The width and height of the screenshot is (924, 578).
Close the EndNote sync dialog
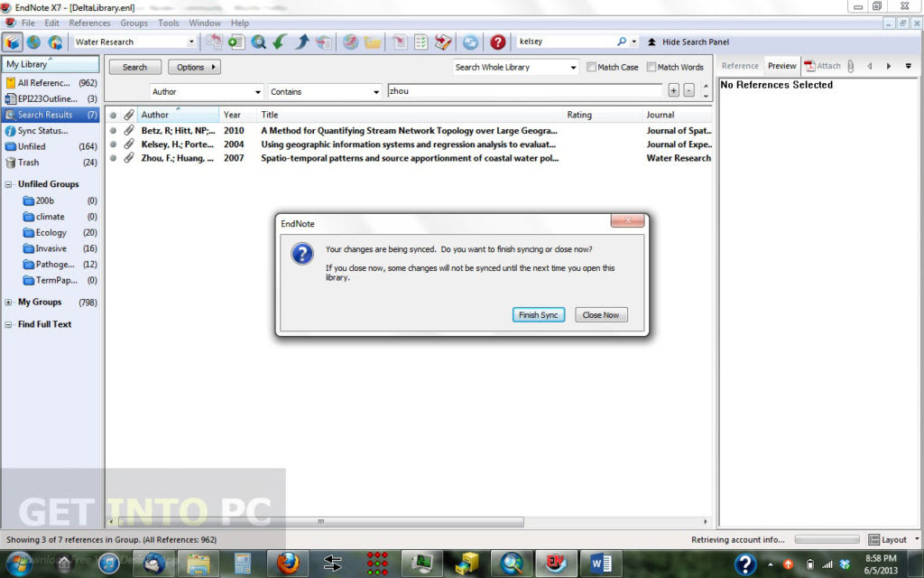point(628,220)
